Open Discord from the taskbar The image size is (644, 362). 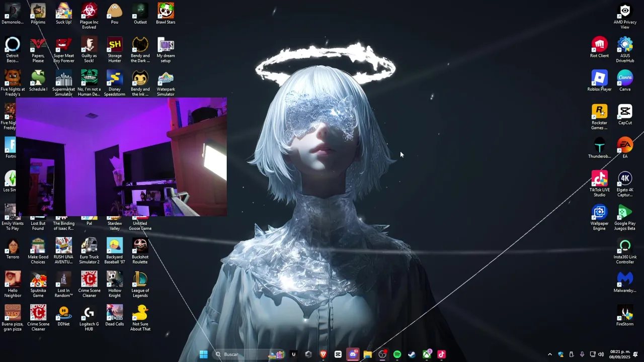coord(353,354)
